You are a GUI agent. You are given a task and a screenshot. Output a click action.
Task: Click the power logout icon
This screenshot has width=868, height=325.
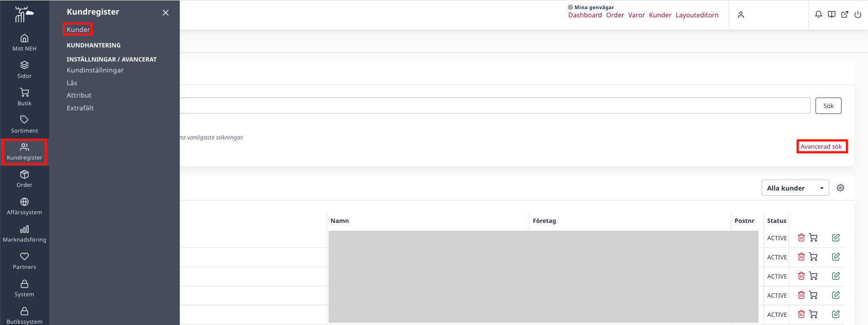858,15
